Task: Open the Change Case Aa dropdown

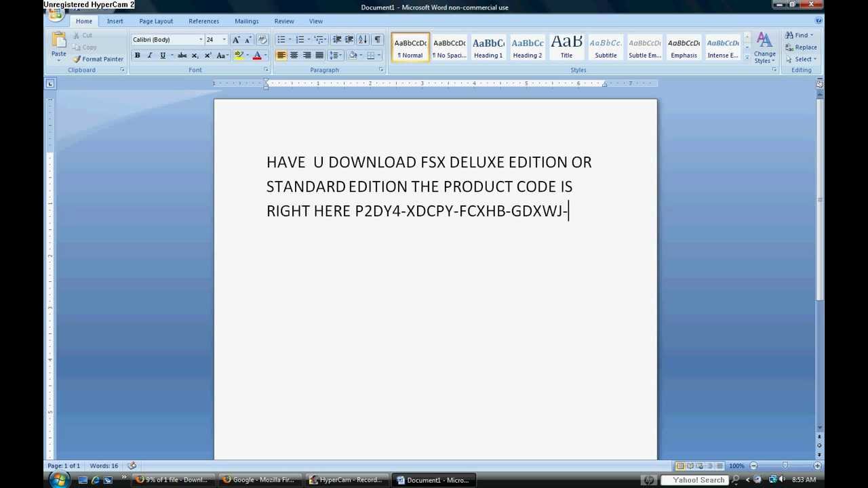Action: pos(223,56)
